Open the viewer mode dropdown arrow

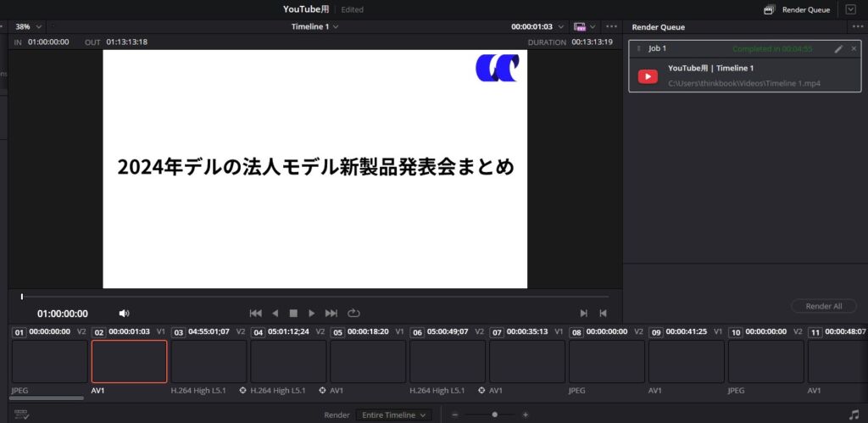pos(593,26)
